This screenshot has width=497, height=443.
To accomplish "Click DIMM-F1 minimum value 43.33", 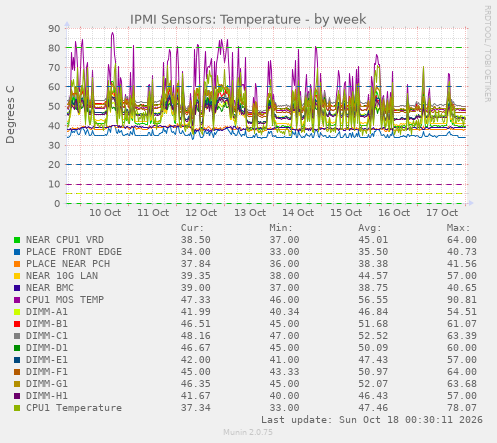I will point(284,372).
